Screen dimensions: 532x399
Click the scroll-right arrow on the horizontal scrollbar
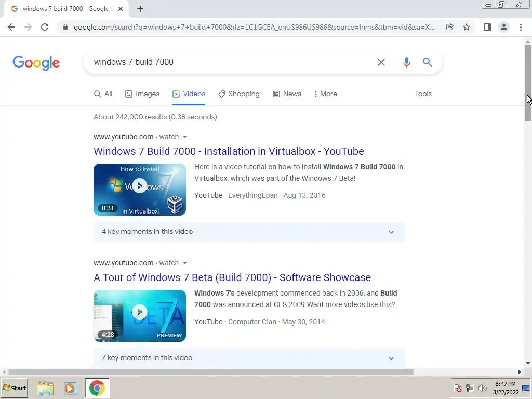coord(520,372)
